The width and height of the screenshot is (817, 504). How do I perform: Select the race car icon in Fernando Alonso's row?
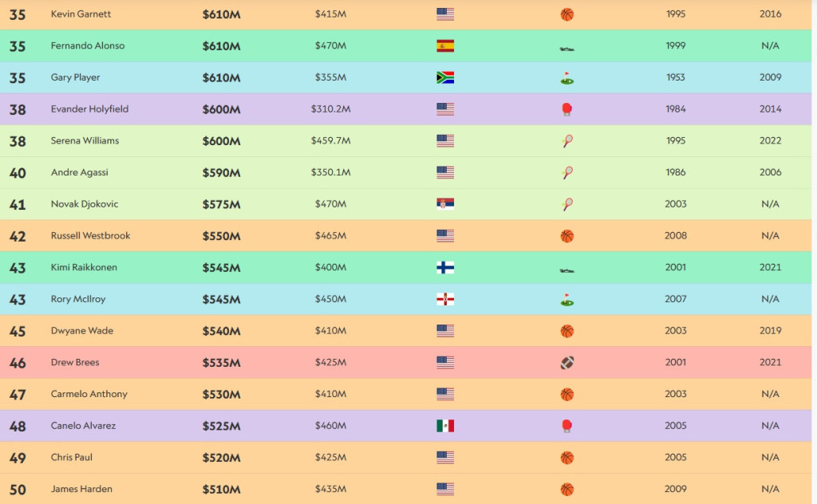[x=567, y=48]
